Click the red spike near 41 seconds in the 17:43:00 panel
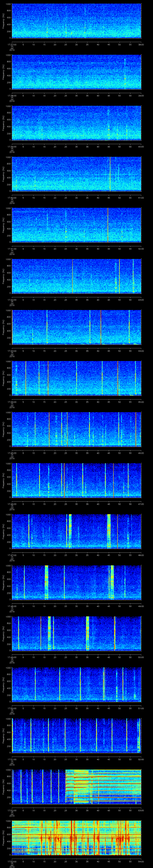 pos(101,327)
